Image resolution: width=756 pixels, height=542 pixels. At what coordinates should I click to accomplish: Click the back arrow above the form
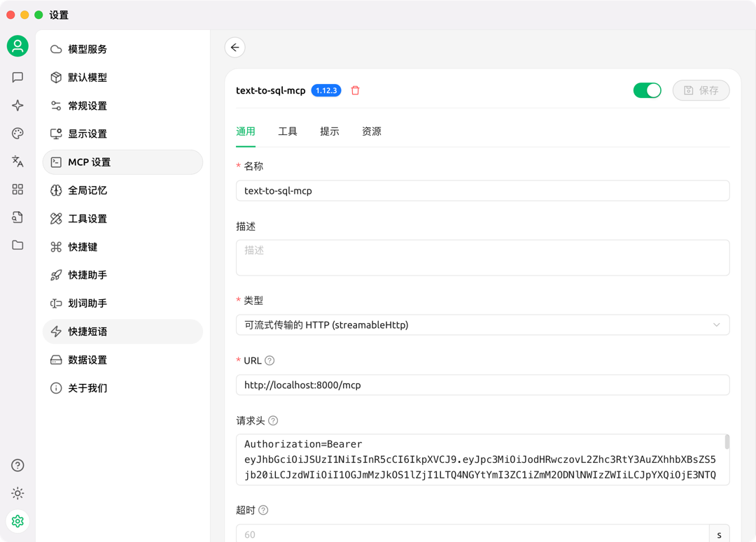pyautogui.click(x=234, y=47)
